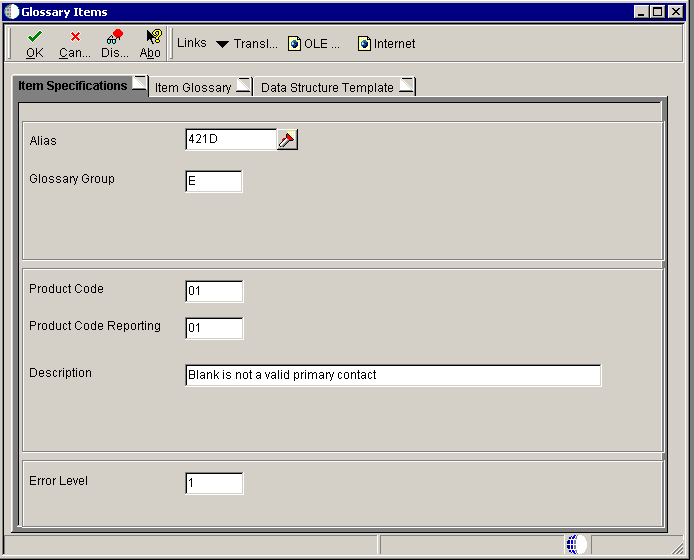Click the Error Level label

[58, 481]
